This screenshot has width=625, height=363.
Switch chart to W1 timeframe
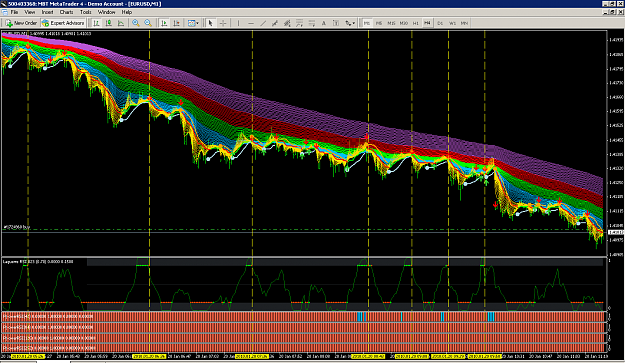452,23
